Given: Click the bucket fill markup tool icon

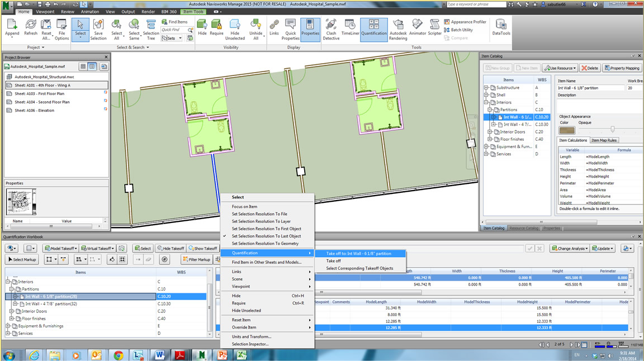Looking at the screenshot, I should click(x=112, y=259).
